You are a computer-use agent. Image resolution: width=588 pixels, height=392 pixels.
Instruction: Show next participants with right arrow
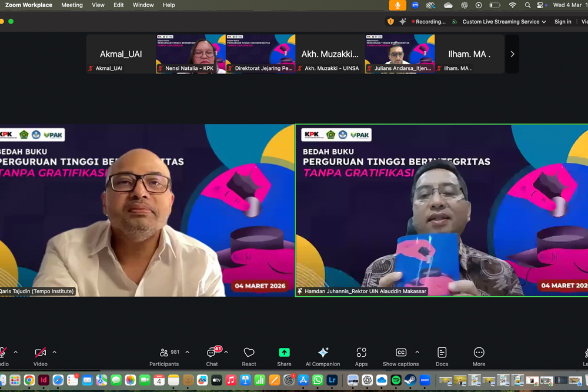tap(512, 54)
